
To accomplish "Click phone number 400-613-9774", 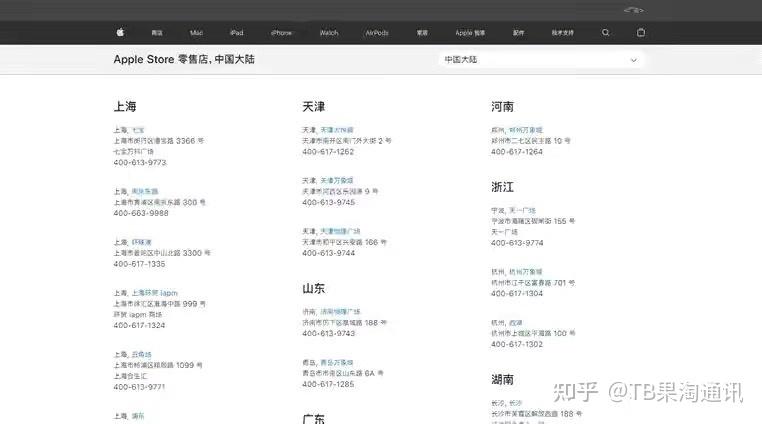I will point(517,243).
